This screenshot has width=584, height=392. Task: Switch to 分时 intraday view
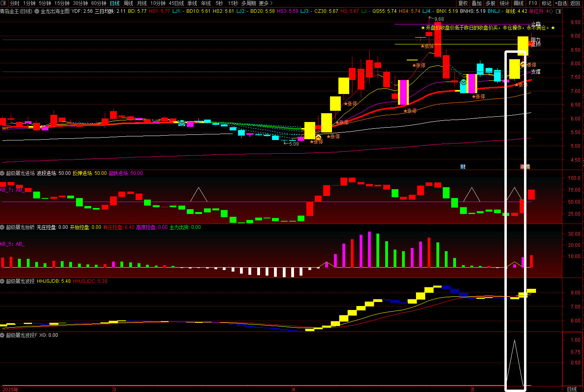pos(14,3)
